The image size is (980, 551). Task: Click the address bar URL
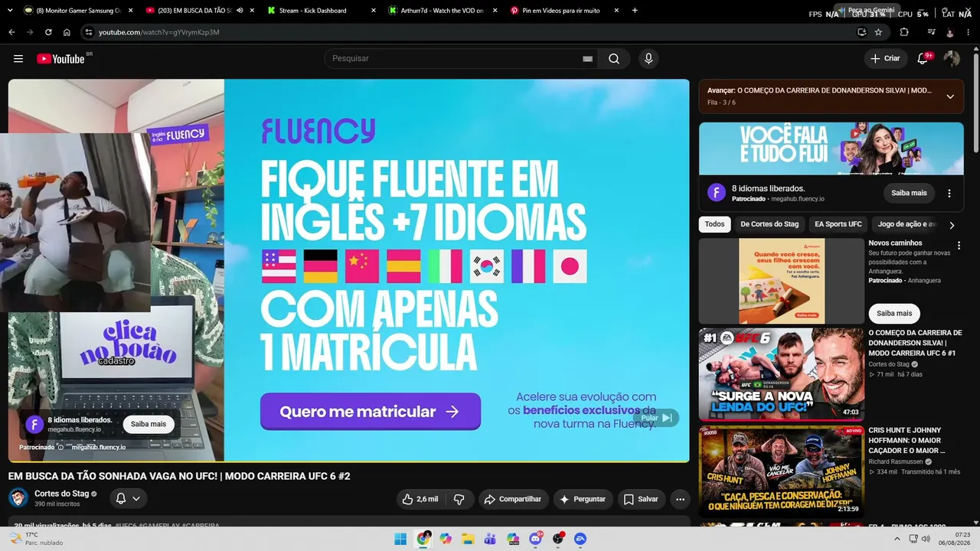[159, 32]
